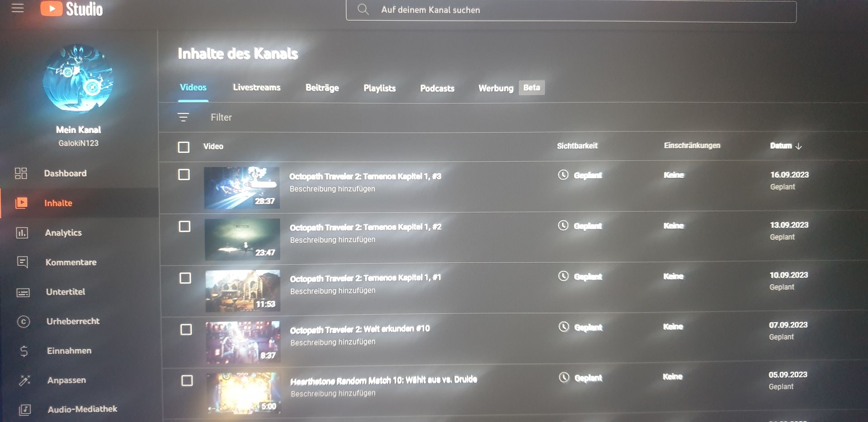Open Analytics from the sidebar
868x422 pixels.
pos(63,233)
